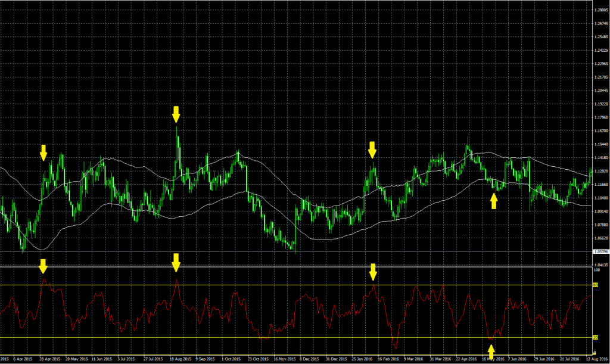
Task: Click the 1.14180 price axis label
Action: click(602, 158)
